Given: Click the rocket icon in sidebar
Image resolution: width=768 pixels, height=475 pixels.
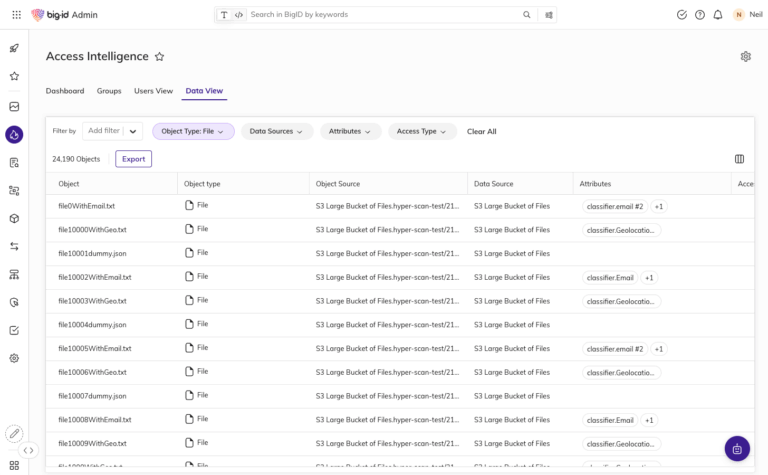Looking at the screenshot, I should coord(14,48).
